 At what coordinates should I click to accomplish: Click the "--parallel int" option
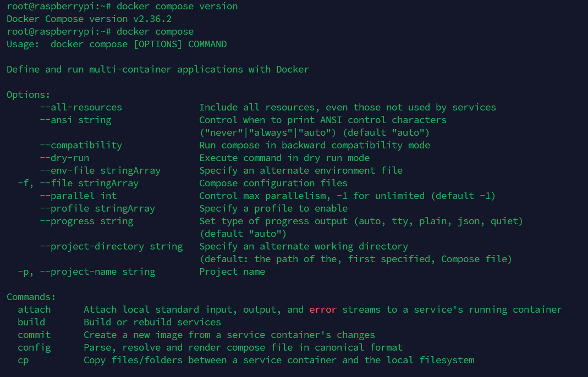tap(78, 196)
